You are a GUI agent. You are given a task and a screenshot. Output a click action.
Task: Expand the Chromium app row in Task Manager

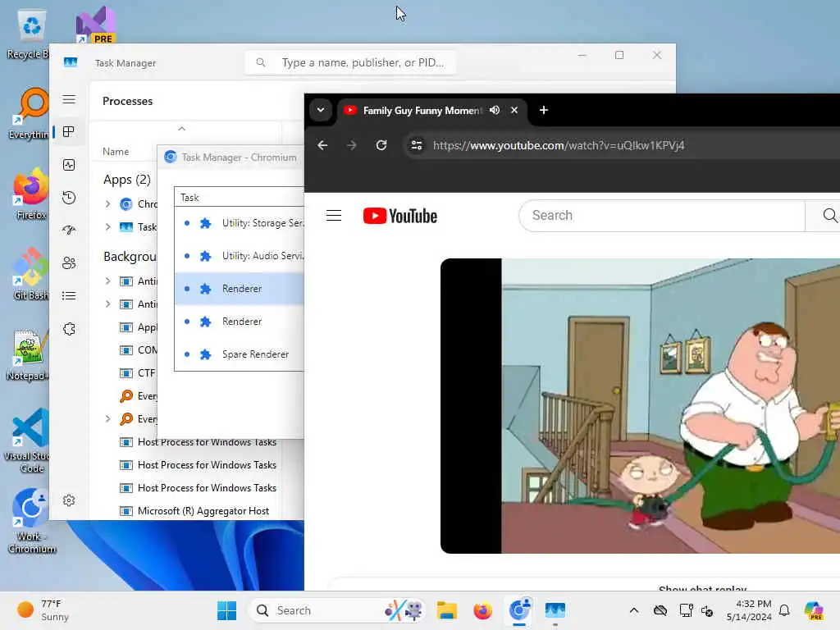coord(107,204)
